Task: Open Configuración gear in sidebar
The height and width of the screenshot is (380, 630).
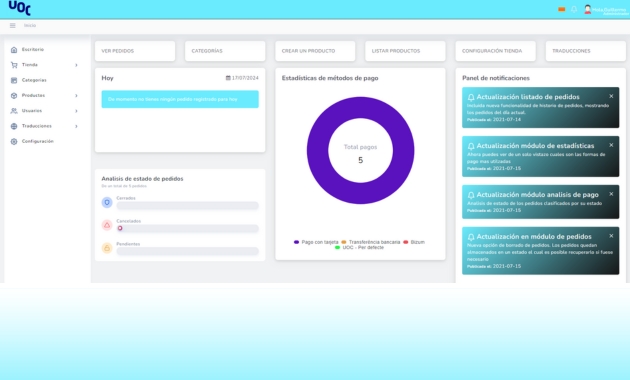Action: [x=14, y=141]
